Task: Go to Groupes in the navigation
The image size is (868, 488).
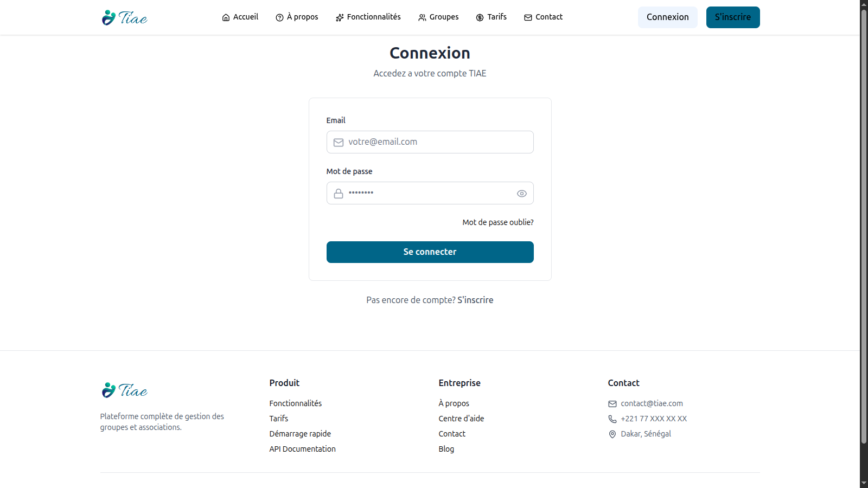Action: tap(444, 17)
